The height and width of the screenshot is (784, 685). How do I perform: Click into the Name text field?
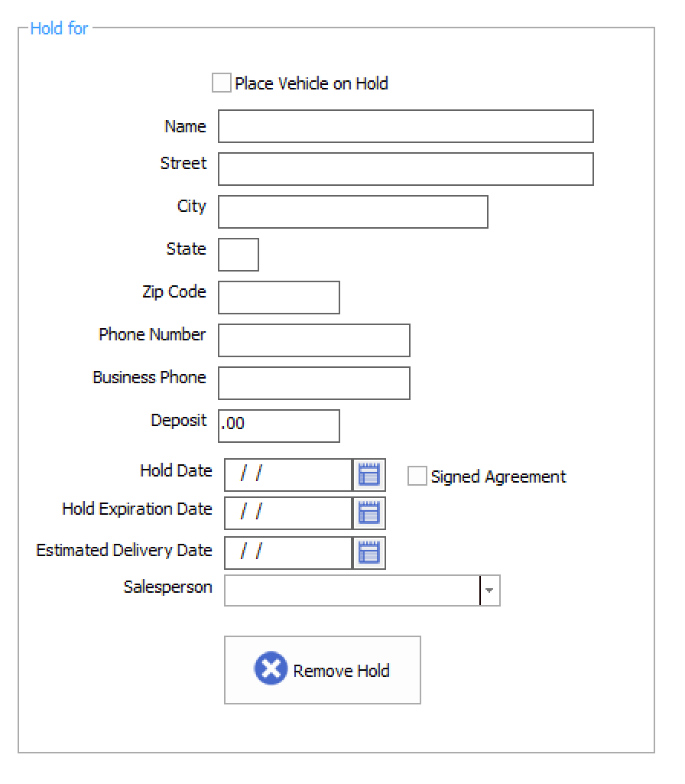405,126
